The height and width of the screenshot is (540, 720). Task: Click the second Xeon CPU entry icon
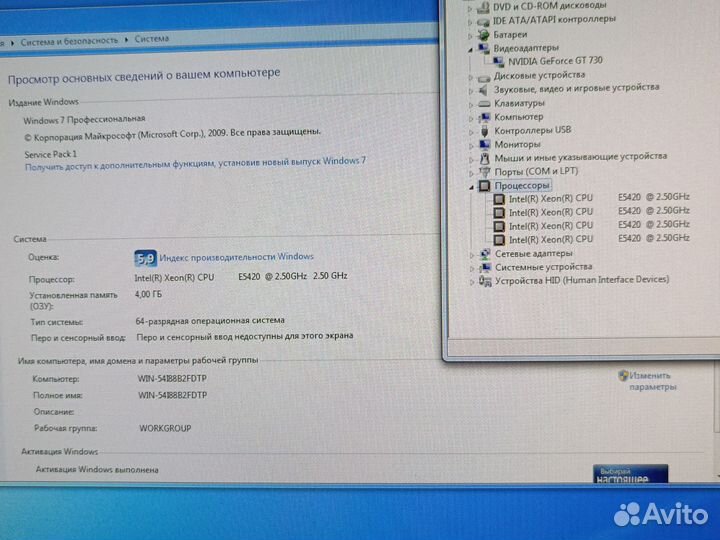pyautogui.click(x=499, y=213)
